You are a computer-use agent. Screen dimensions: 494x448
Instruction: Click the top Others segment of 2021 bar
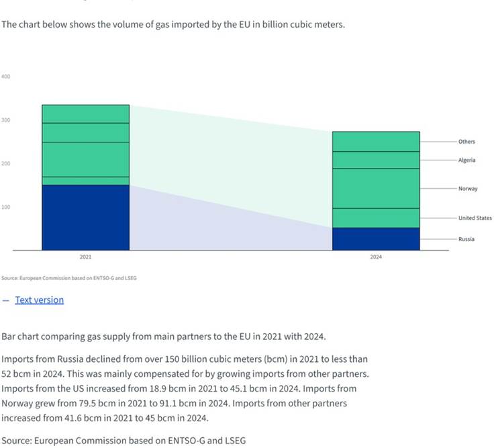point(85,114)
